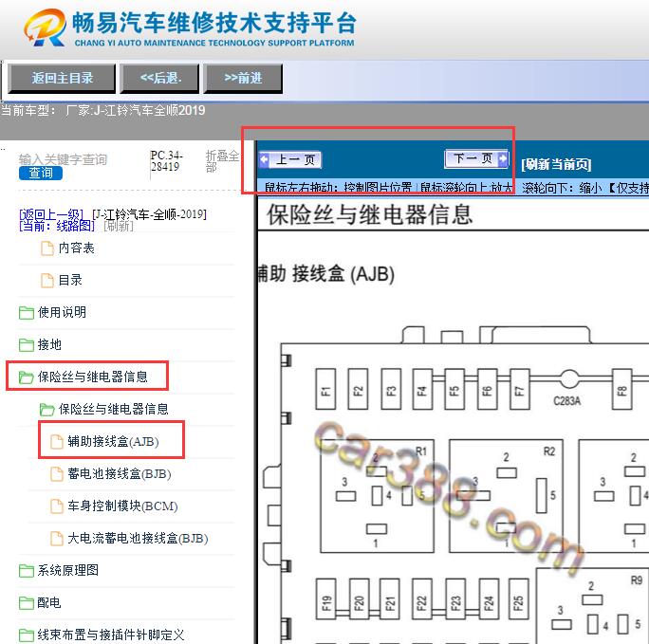The height and width of the screenshot is (644, 649).
Task: Click the page icon beside 目录
Action: coord(47,281)
